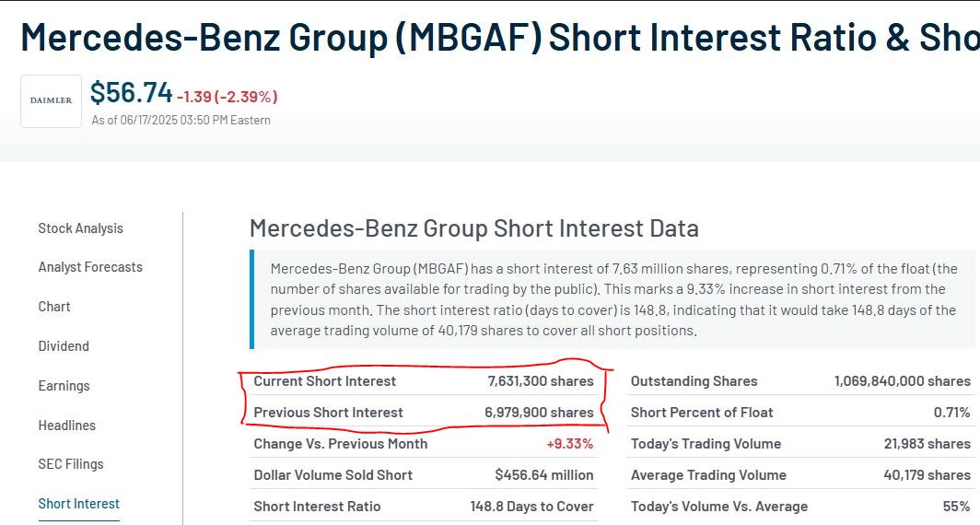
Task: Navigate to the Earnings sidebar section
Action: [x=64, y=386]
